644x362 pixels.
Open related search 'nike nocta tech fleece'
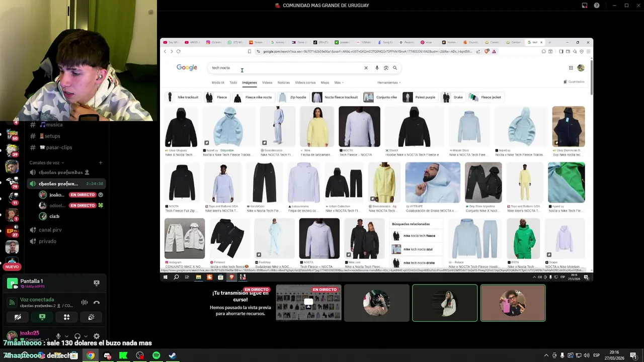pos(416,236)
